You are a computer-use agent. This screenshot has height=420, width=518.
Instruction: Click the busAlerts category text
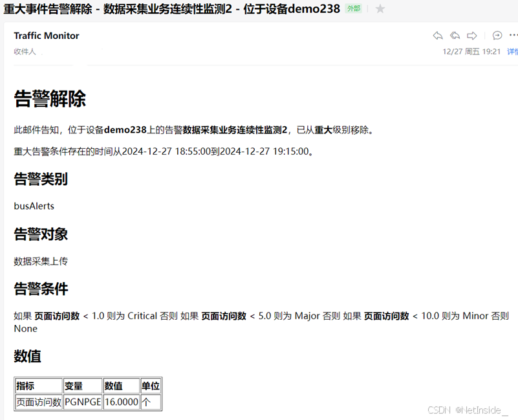34,206
